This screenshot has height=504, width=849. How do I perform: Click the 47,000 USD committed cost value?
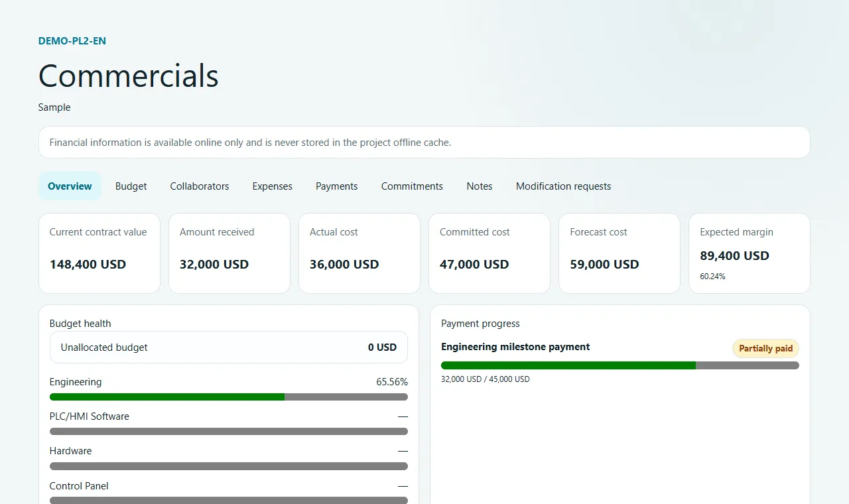(x=474, y=264)
